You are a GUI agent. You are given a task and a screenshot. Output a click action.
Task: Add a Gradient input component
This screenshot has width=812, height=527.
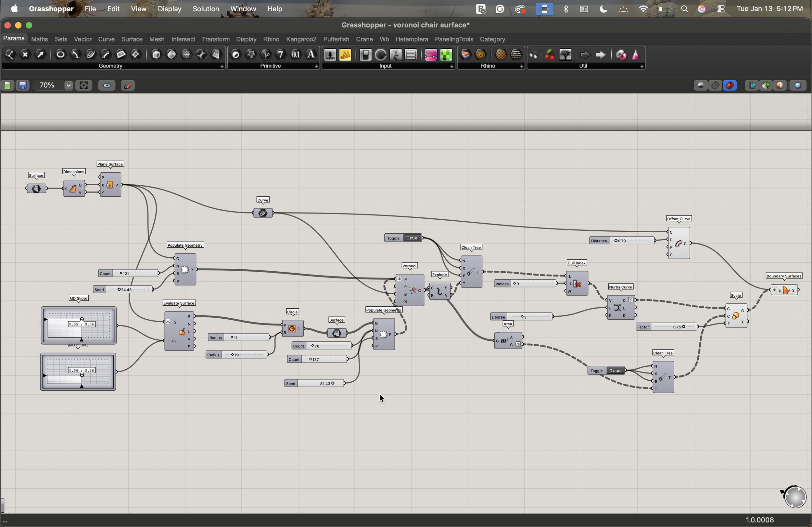431,55
